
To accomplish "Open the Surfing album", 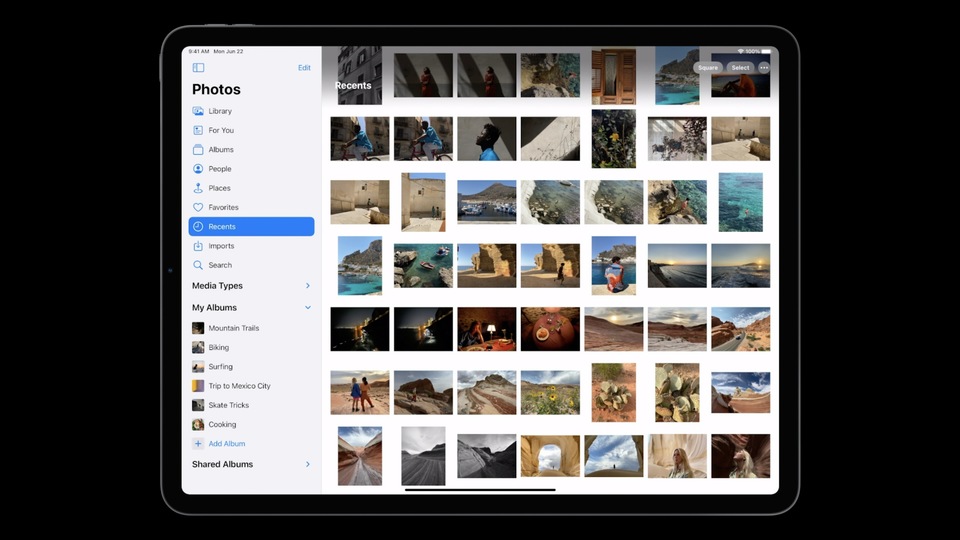I will (251, 367).
